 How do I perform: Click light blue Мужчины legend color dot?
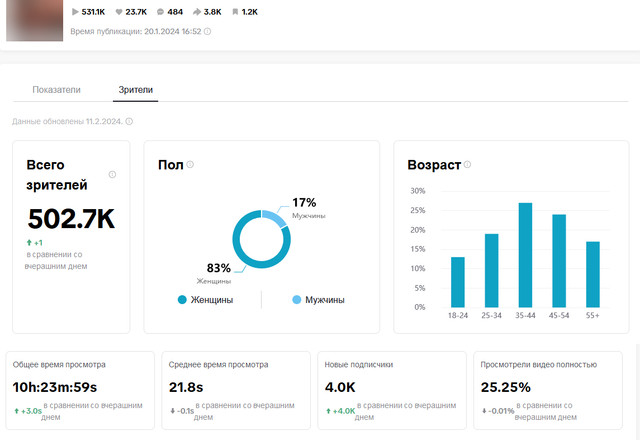pyautogui.click(x=297, y=300)
